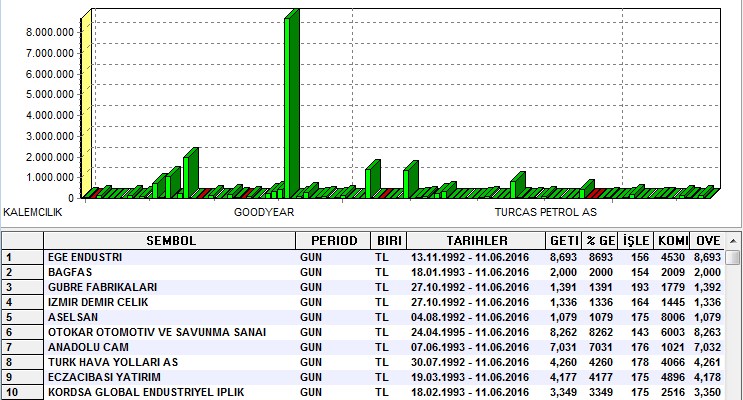This screenshot has width=743, height=400.
Task: Click the TURCAS PETROL AS axis label
Action: [546, 212]
